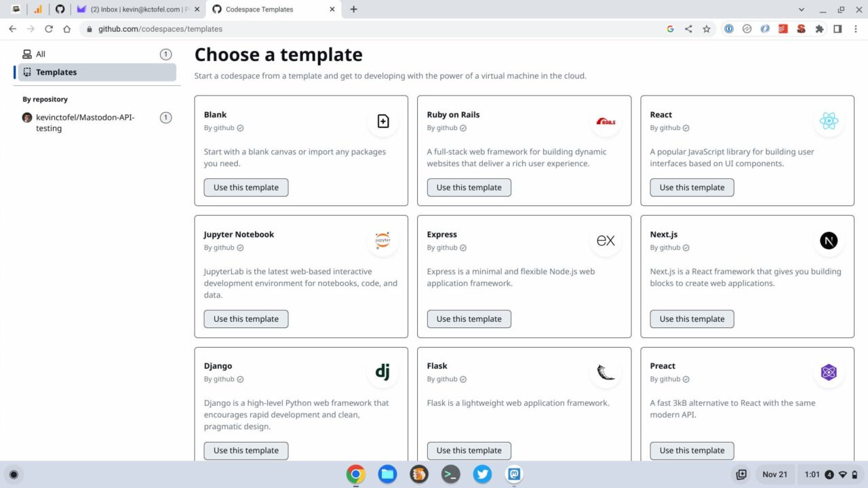Use the Flask template

pos(469,450)
